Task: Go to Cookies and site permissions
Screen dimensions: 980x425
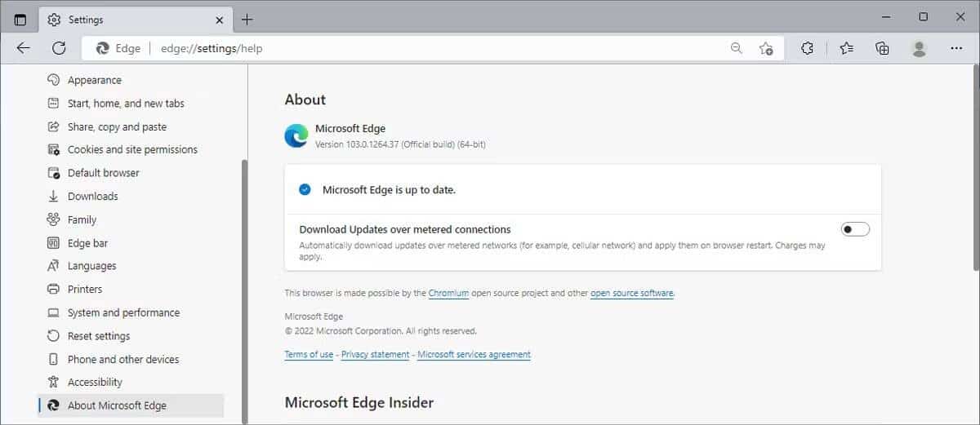Action: (x=131, y=149)
